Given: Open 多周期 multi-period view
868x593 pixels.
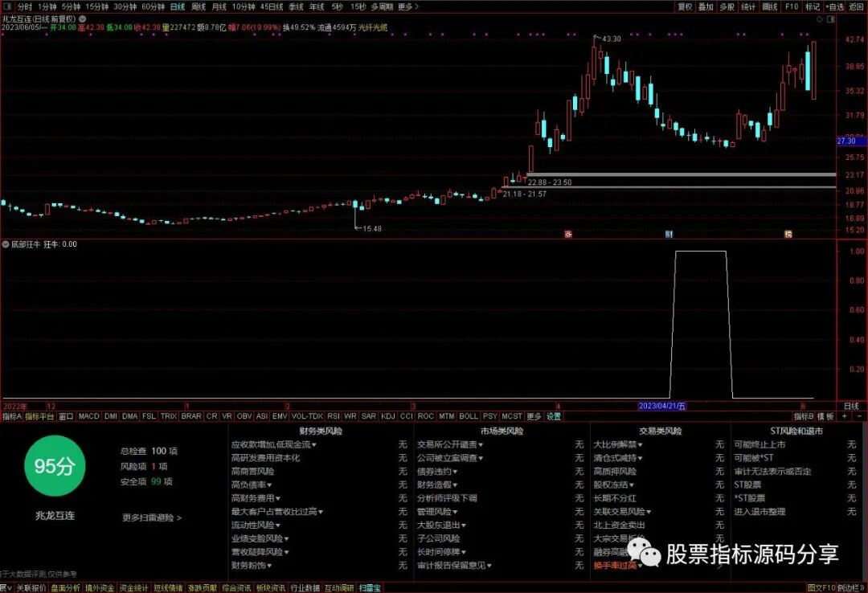Looking at the screenshot, I should 382,6.
